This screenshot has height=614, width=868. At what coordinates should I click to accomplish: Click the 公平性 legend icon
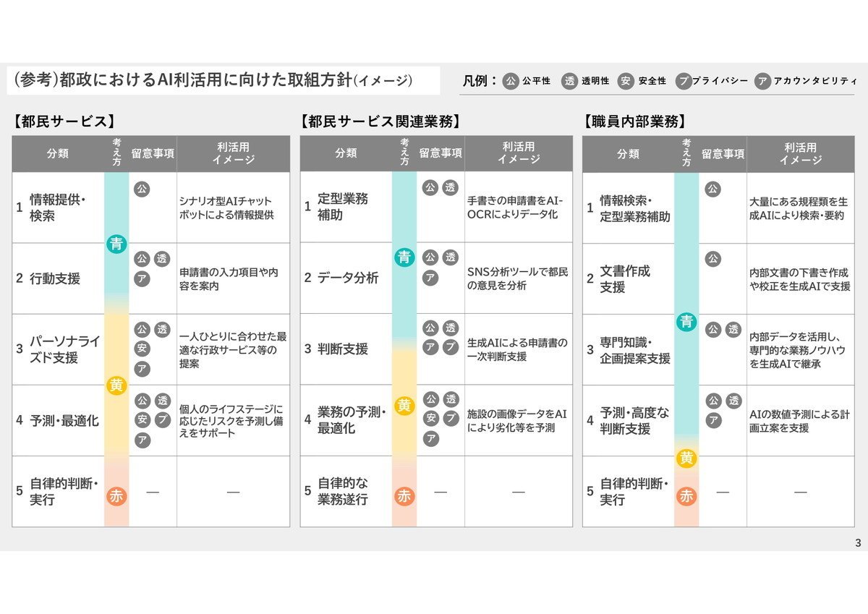pyautogui.click(x=511, y=81)
